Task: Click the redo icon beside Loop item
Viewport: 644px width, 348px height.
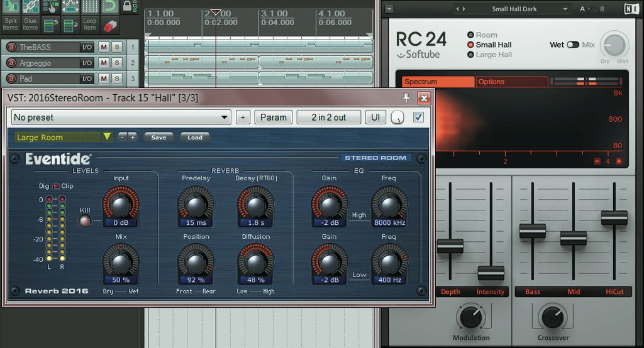Action: (70, 24)
